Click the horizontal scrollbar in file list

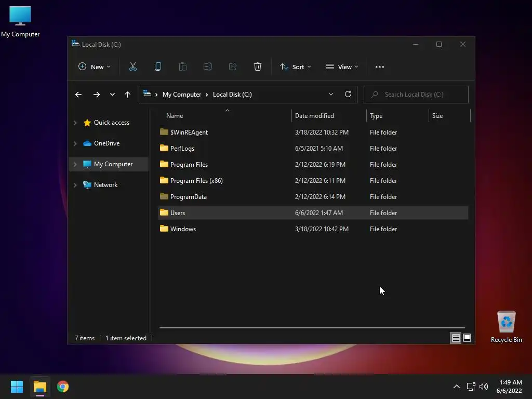tap(312, 328)
